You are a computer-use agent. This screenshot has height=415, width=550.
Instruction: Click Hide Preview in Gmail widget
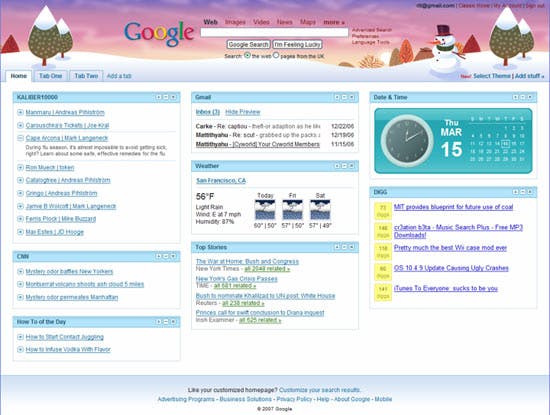tap(243, 112)
